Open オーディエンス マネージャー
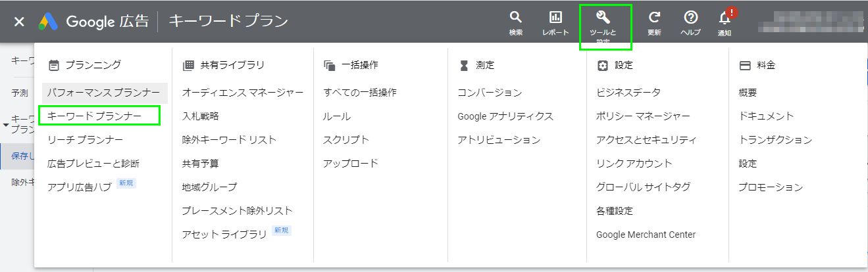The height and width of the screenshot is (272, 868). [243, 93]
